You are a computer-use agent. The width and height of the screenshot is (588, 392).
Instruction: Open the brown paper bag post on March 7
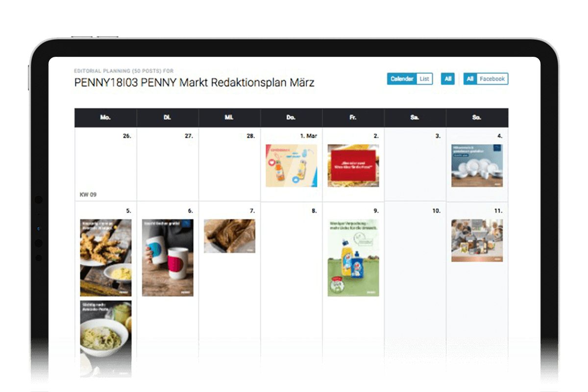pos(229,236)
